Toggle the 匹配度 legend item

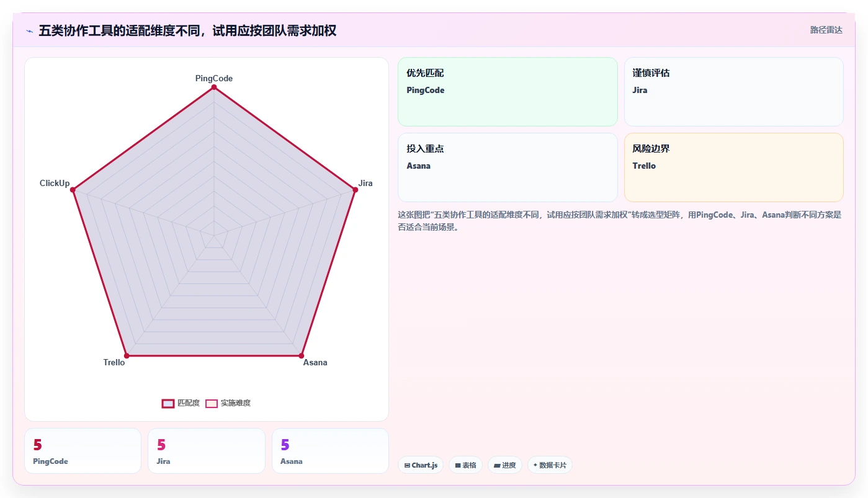click(181, 403)
